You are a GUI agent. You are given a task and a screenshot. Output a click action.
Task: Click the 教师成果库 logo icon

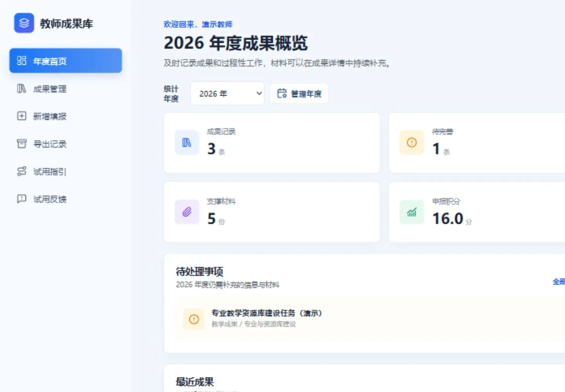click(x=24, y=23)
